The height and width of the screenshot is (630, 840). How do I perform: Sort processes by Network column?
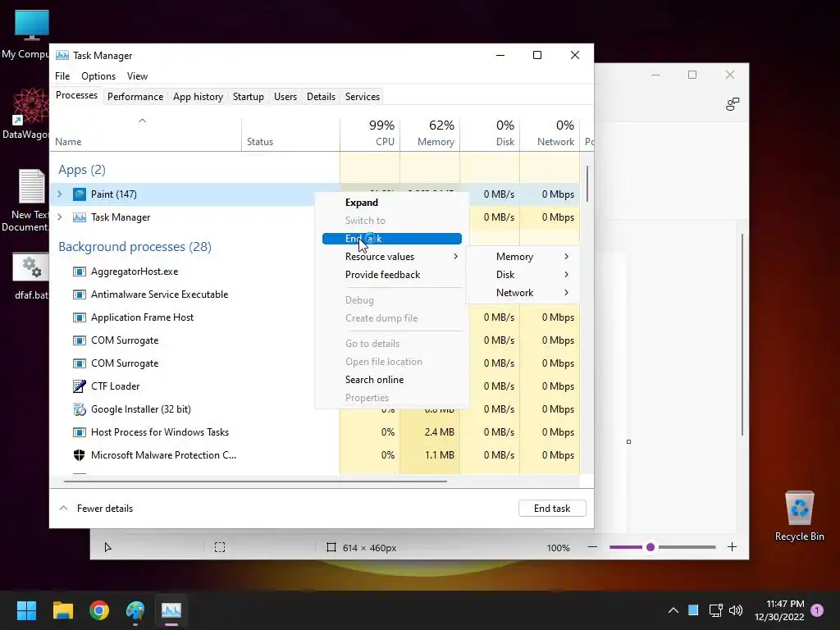[x=550, y=134]
